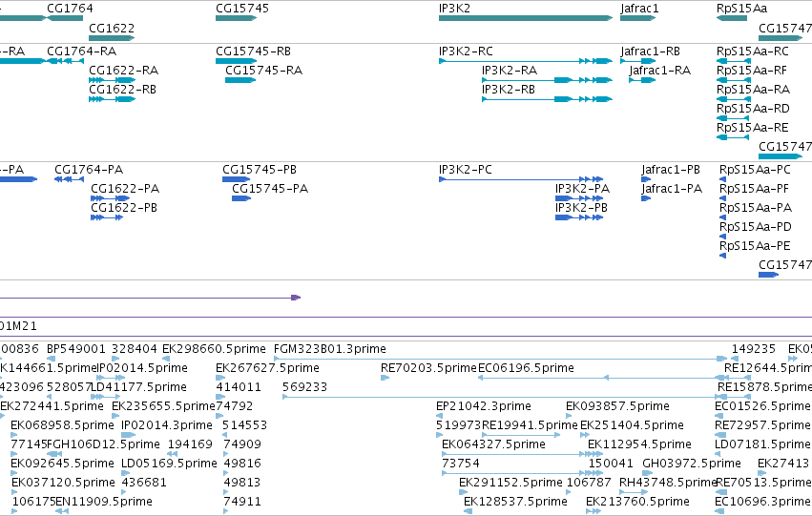The height and width of the screenshot is (516, 812).
Task: Click the IP3K2-RA transcript label
Action: (x=510, y=71)
